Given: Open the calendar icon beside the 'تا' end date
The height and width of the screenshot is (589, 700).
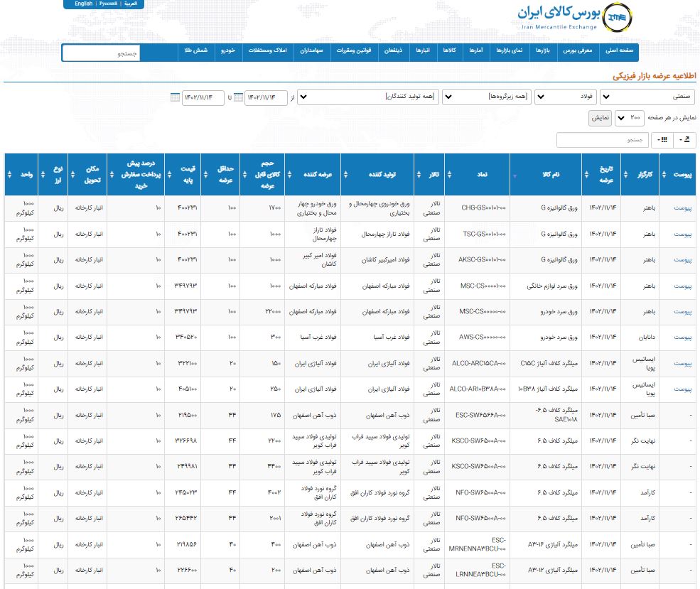Looking at the screenshot, I should (x=175, y=97).
